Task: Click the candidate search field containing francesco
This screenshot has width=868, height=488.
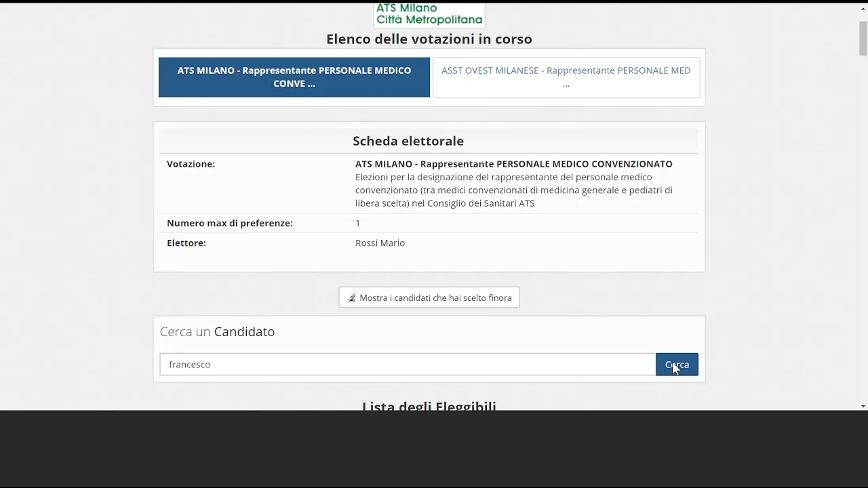Action: tap(408, 365)
